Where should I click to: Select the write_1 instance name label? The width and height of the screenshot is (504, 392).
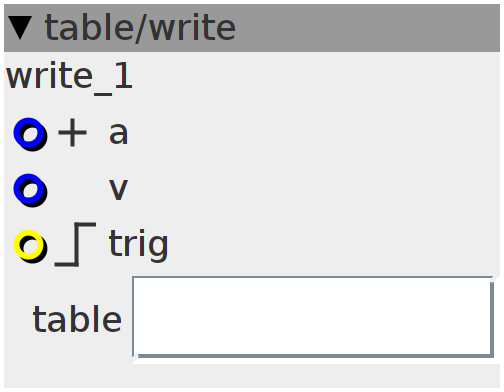pos(69,77)
